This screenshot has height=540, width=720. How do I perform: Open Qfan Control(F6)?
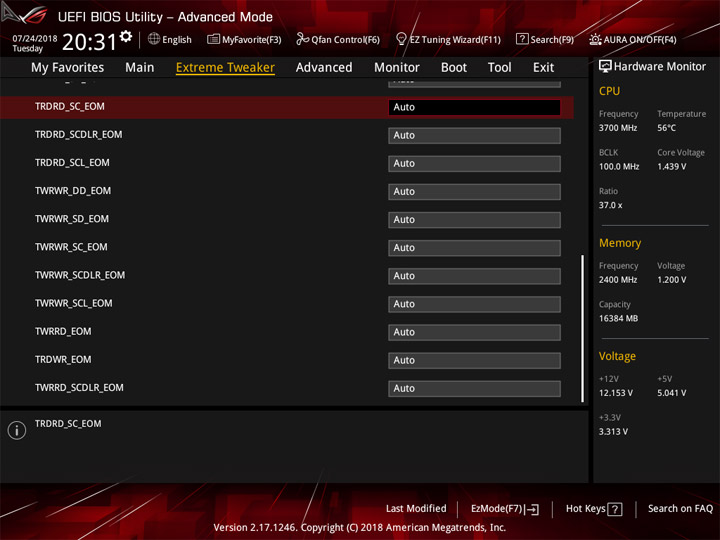pos(338,39)
